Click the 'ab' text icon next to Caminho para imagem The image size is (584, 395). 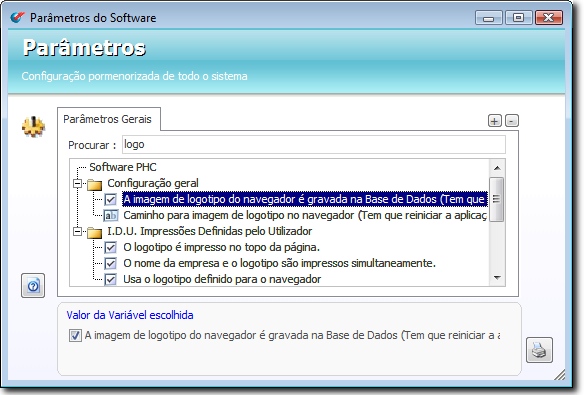[x=111, y=216]
